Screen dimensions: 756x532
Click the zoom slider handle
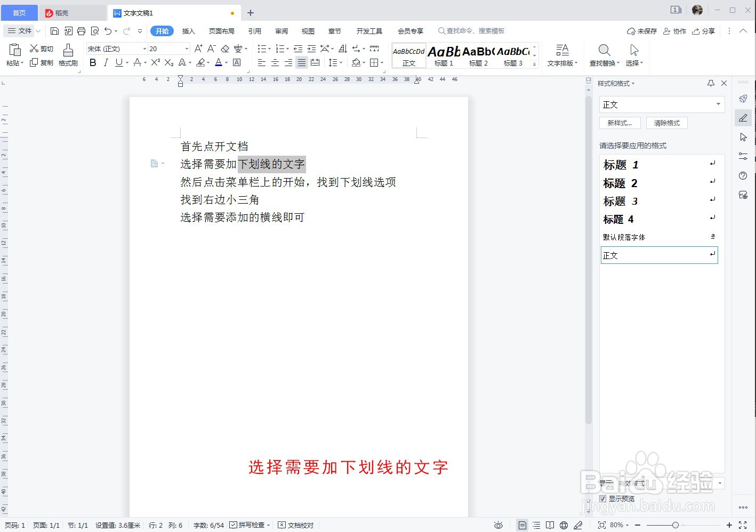pos(675,525)
